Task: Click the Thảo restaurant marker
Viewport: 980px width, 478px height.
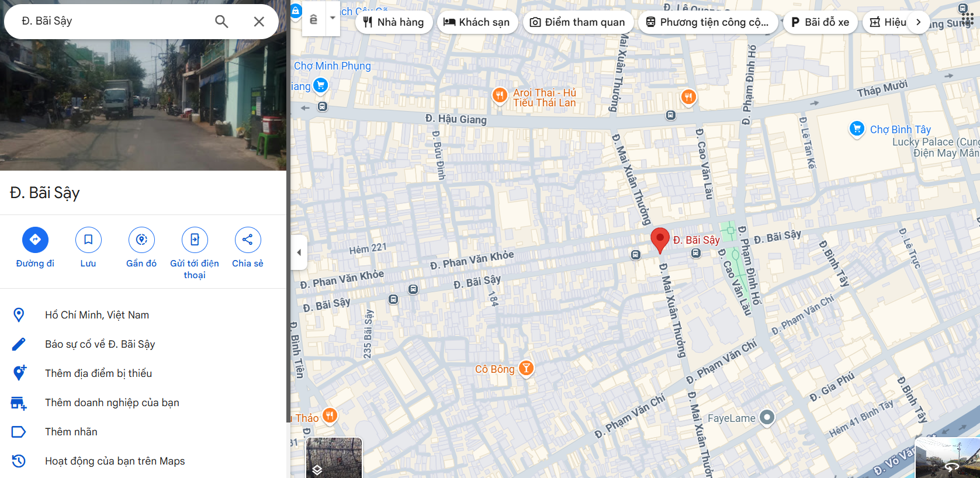Action: pyautogui.click(x=330, y=415)
